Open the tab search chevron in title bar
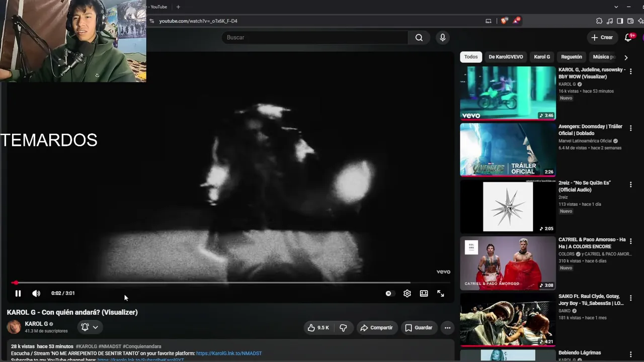Image resolution: width=644 pixels, height=362 pixels. (616, 7)
